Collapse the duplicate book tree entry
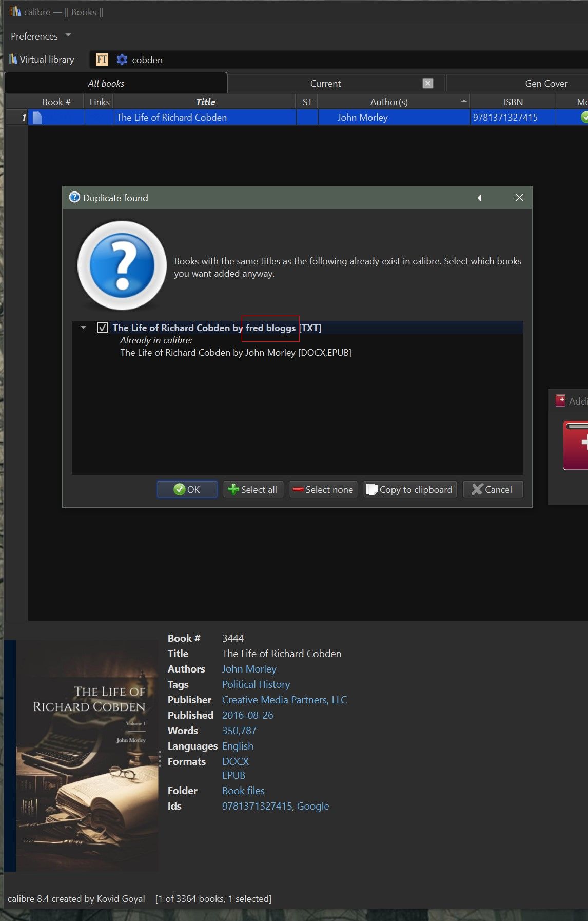Screen dimensions: 588x921 (x=83, y=328)
